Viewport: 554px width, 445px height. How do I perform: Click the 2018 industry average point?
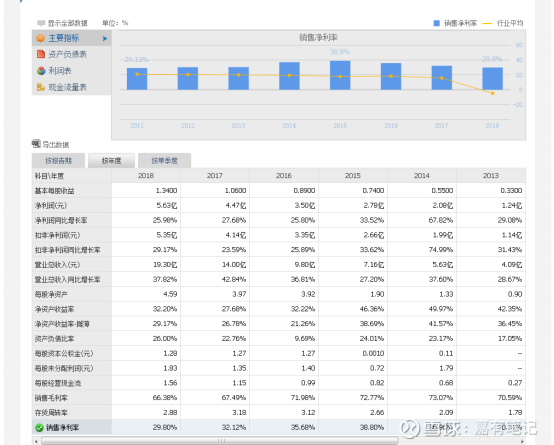tap(493, 93)
